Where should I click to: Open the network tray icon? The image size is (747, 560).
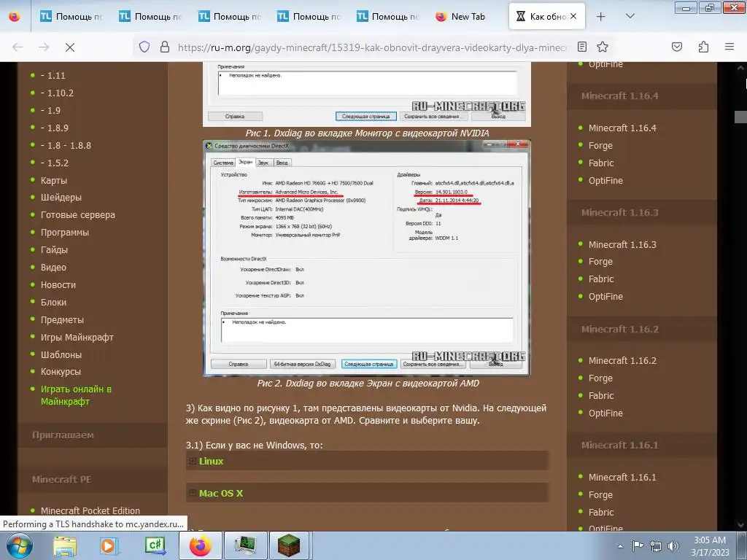(656, 546)
